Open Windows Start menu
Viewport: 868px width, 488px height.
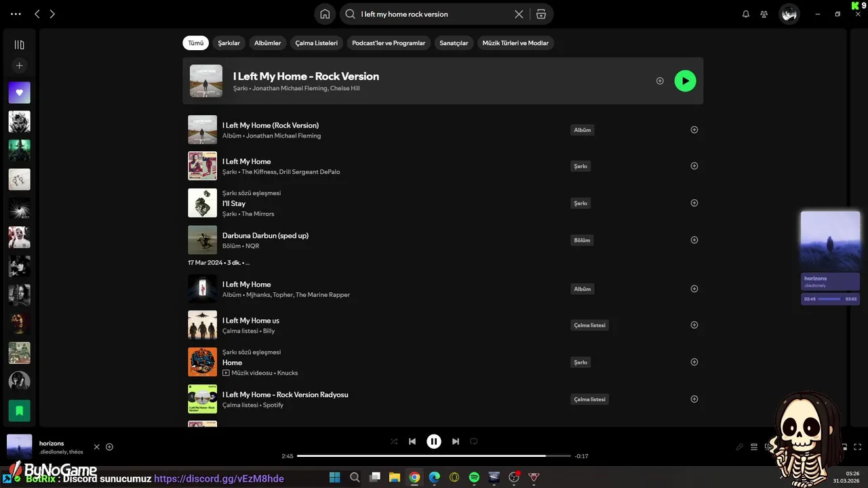[x=334, y=477]
